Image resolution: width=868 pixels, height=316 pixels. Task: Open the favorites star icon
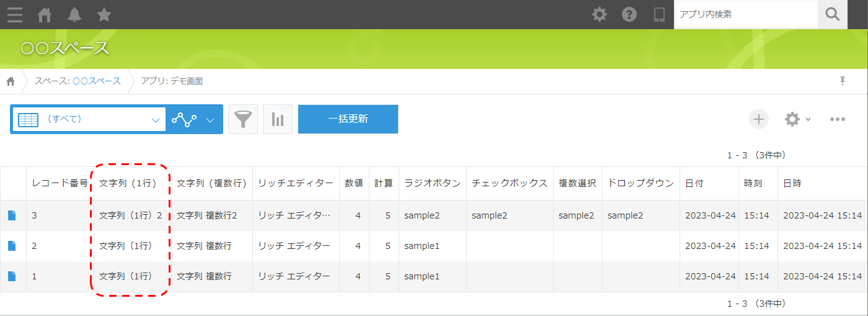[104, 14]
